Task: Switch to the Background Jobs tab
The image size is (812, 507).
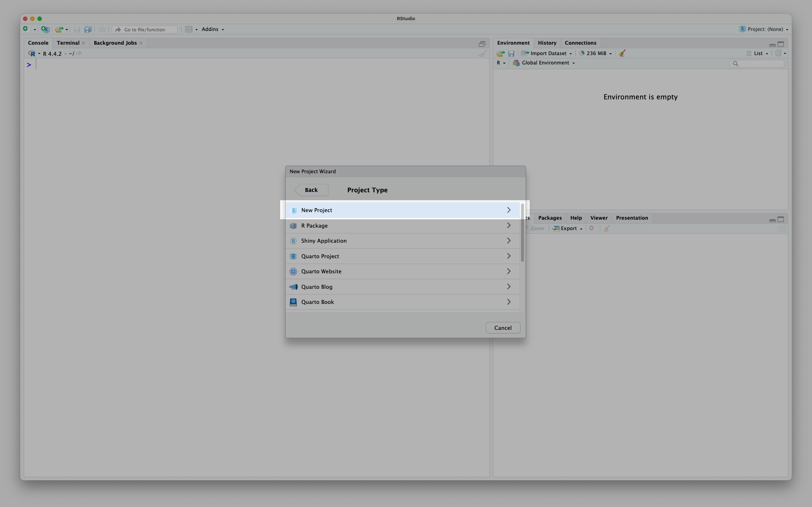Action: pyautogui.click(x=115, y=43)
